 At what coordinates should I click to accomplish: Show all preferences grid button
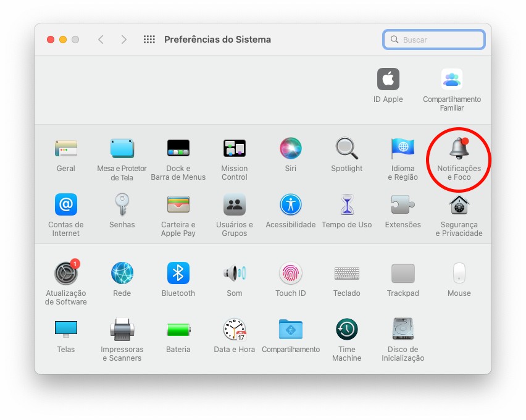coord(149,40)
